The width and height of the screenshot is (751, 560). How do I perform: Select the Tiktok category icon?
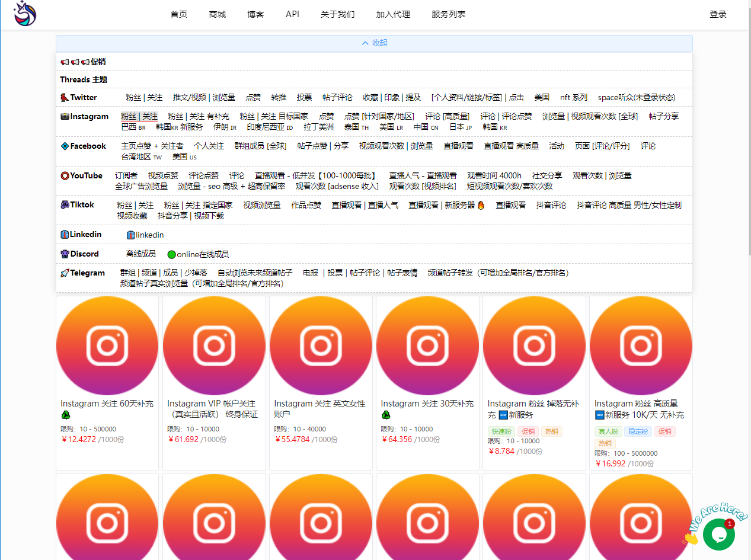[x=65, y=205]
